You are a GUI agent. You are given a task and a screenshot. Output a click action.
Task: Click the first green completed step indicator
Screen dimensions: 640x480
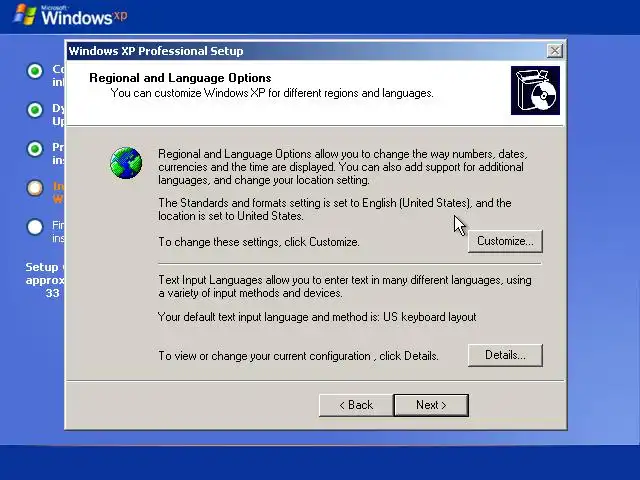35,71
